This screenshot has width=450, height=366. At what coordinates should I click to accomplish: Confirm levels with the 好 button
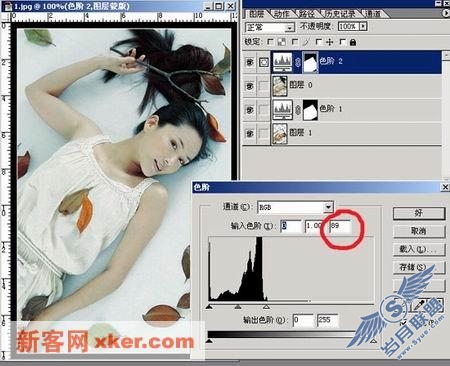(x=419, y=213)
